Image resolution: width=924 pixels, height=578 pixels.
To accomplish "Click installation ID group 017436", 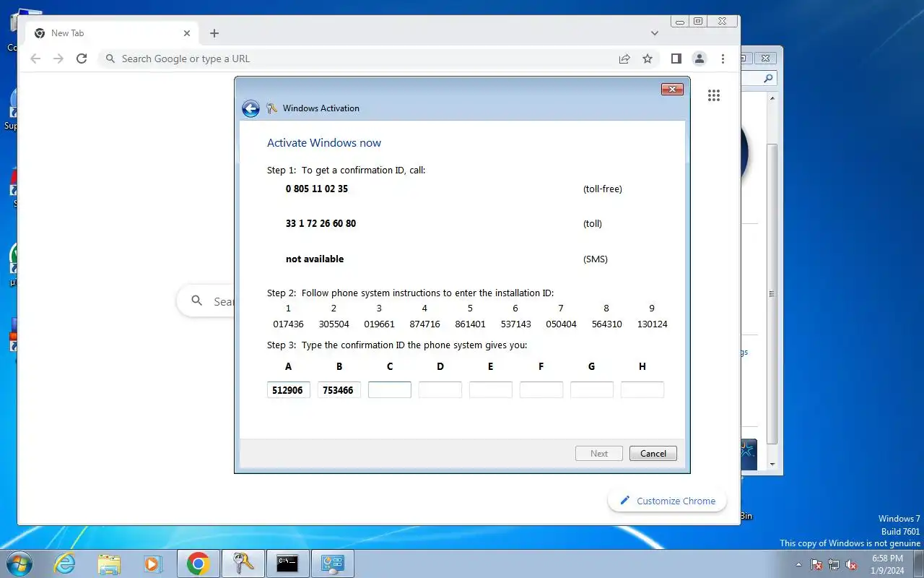I will 288,324.
